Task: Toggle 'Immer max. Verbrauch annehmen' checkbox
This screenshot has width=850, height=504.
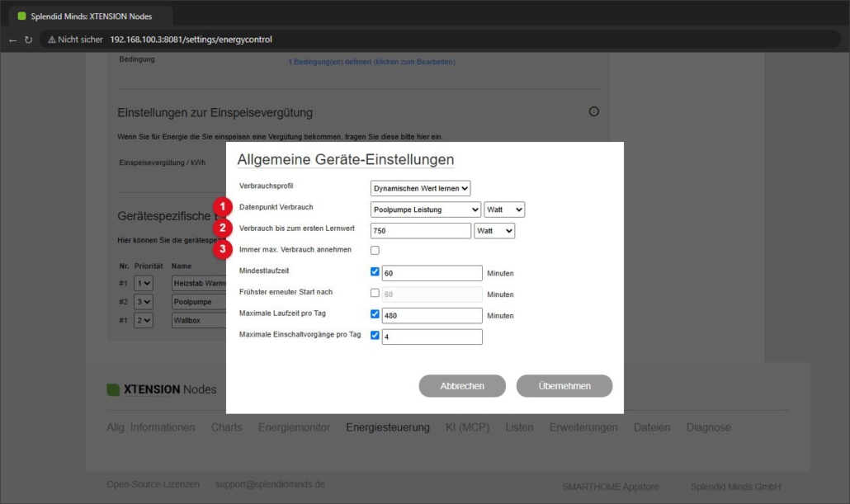Action: pos(375,251)
